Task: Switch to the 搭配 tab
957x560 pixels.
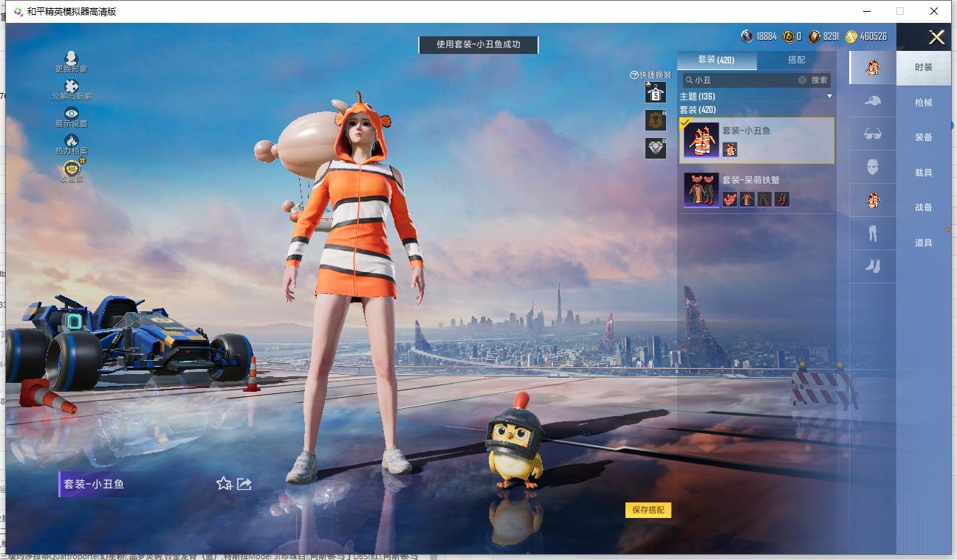Action: (797, 60)
